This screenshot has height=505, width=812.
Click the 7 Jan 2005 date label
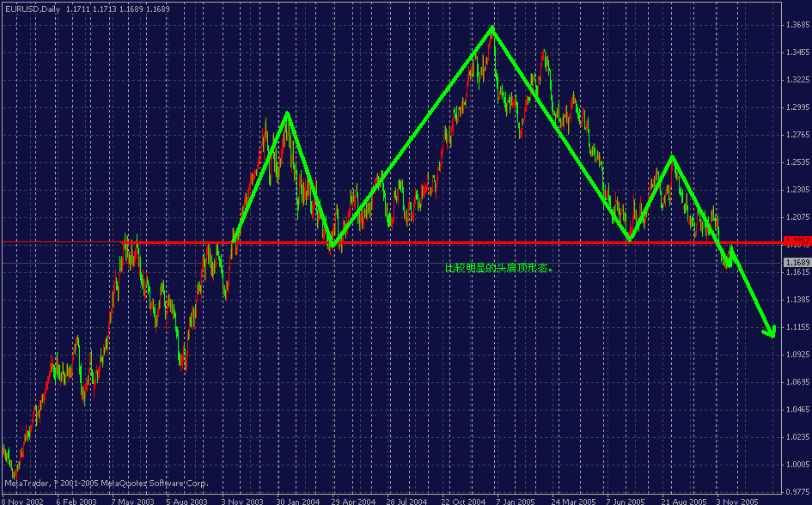coord(516,502)
